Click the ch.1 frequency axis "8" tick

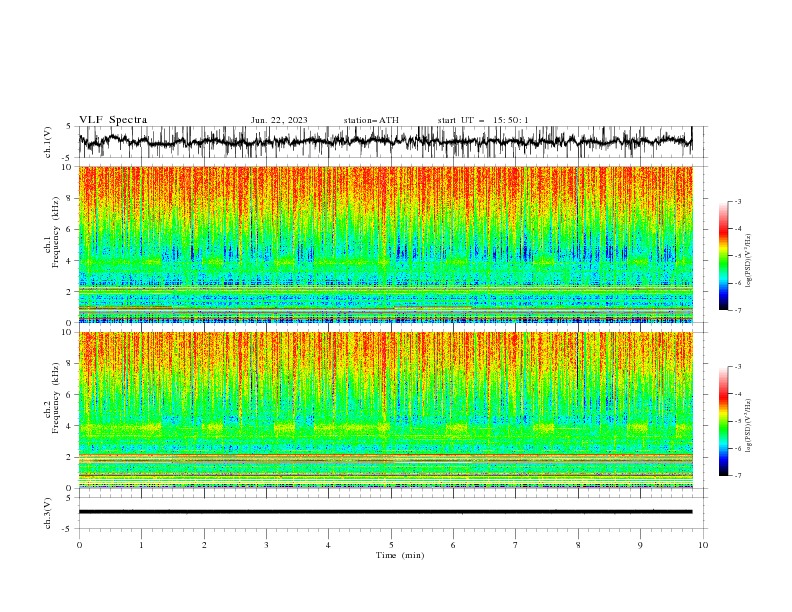[x=70, y=198]
